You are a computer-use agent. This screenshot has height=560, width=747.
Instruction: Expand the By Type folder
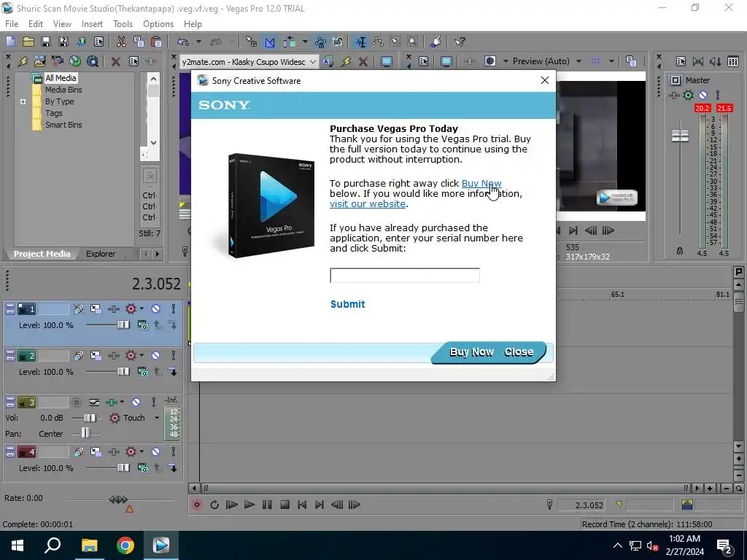[x=23, y=101]
